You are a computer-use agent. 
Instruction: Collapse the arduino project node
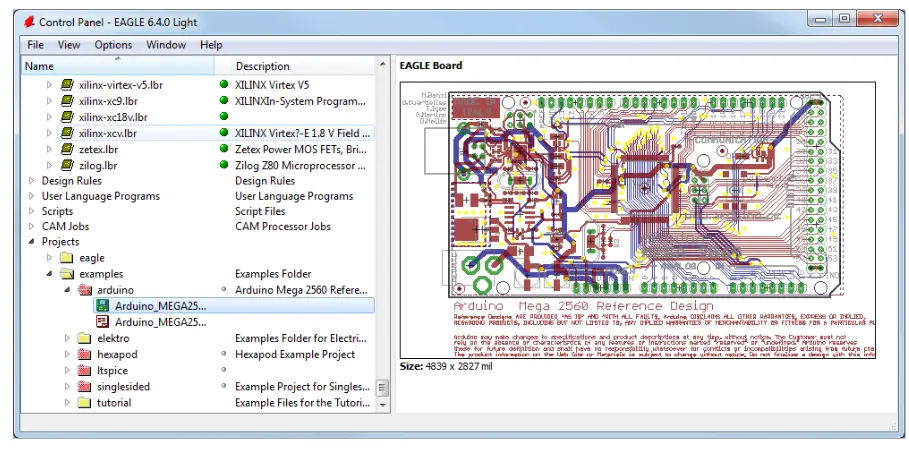67,290
